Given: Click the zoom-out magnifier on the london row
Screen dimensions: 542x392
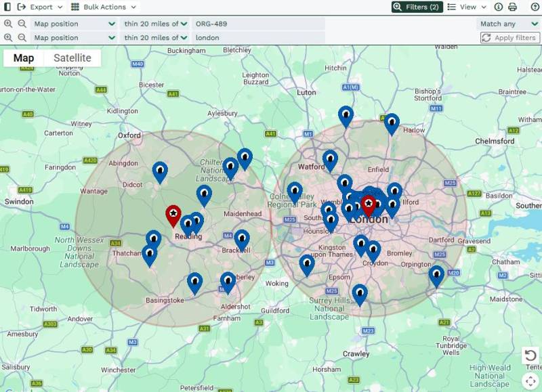Looking at the screenshot, I should (22, 38).
